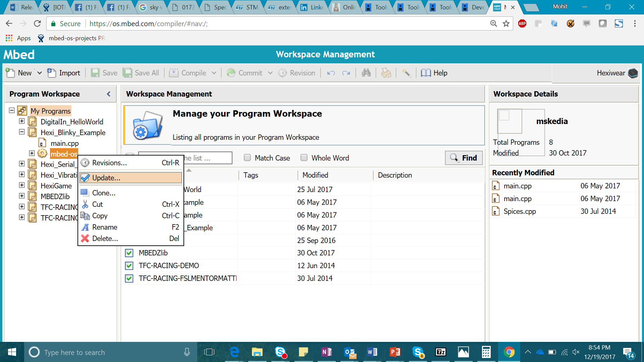The width and height of the screenshot is (644, 362).
Task: Click the Compile toolbar icon
Action: point(174,73)
